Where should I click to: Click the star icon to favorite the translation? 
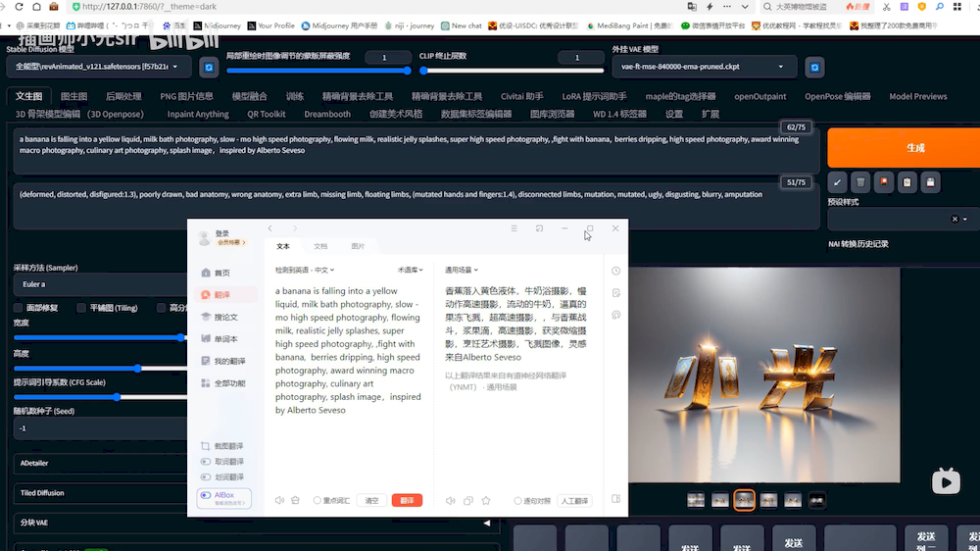click(x=486, y=500)
